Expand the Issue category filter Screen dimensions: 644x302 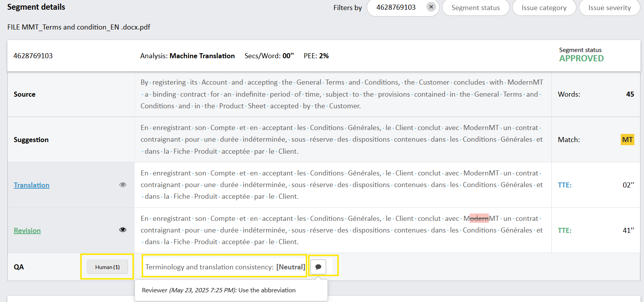pyautogui.click(x=544, y=8)
